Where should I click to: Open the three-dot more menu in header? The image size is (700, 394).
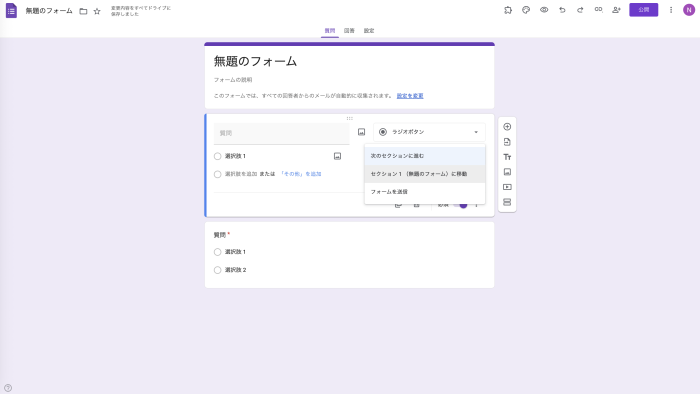[x=671, y=10]
